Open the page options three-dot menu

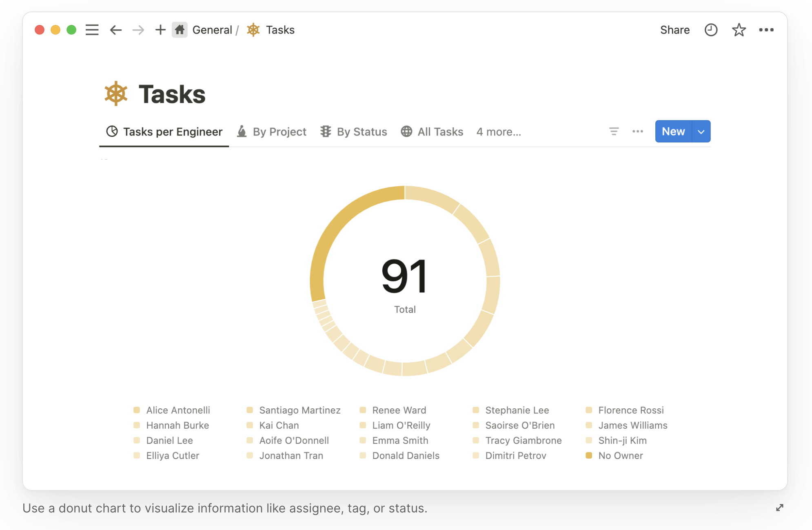click(766, 30)
